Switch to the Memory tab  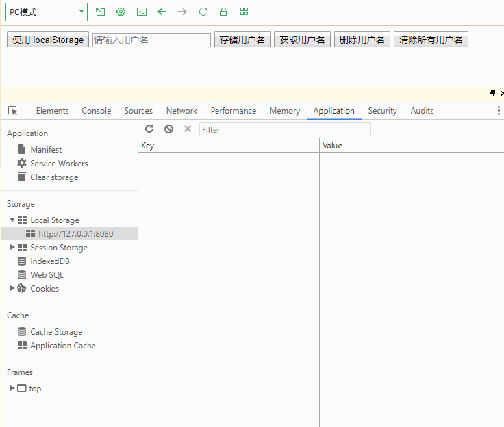[285, 111]
